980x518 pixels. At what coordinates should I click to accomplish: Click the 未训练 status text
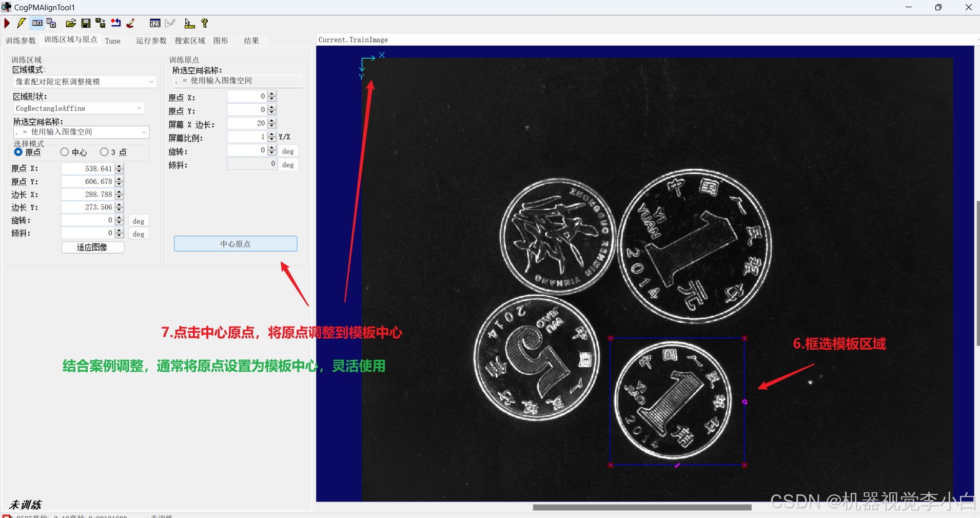(25, 505)
